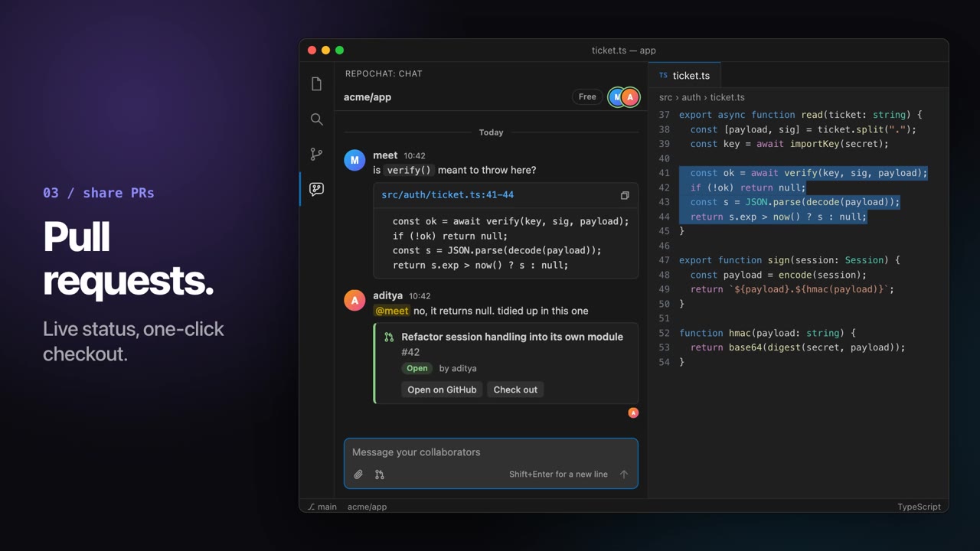This screenshot has width=980, height=551.
Task: Click aditya's avatar beside the message
Action: click(354, 301)
